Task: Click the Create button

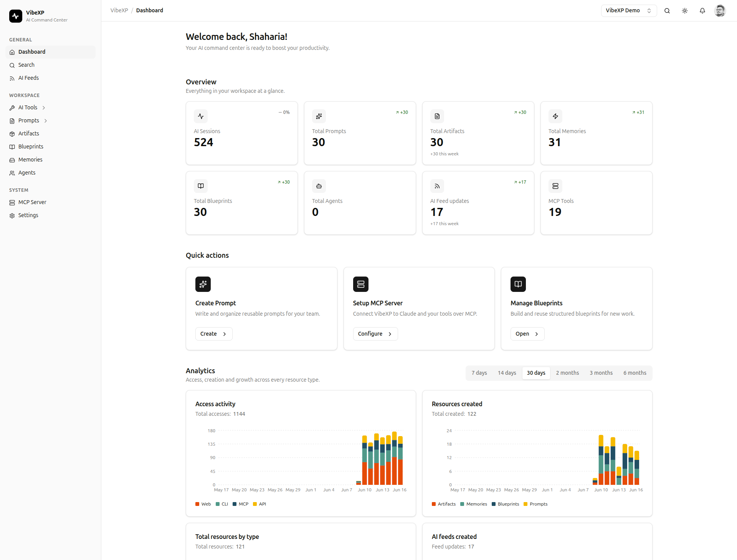Action: click(214, 334)
